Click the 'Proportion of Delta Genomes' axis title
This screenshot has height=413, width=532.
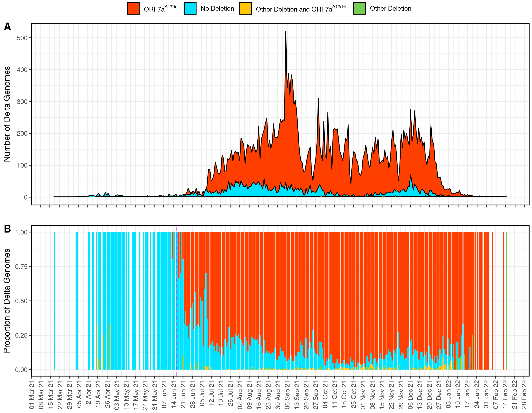pyautogui.click(x=7, y=301)
